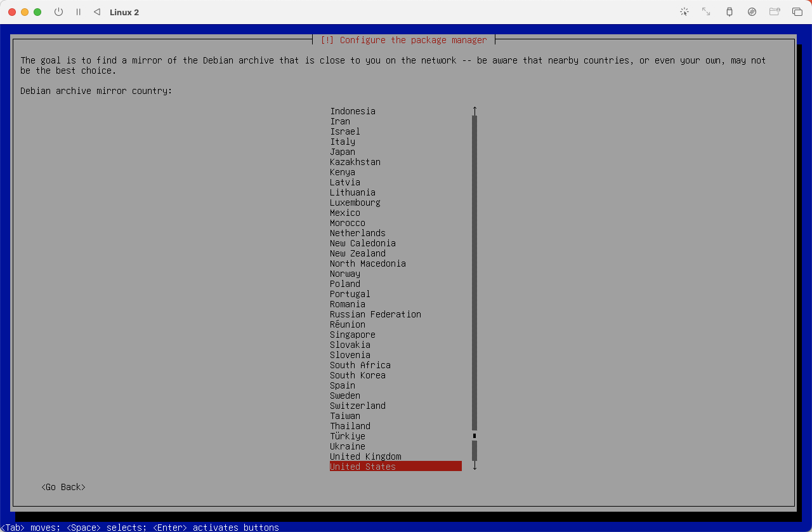Viewport: 812px width, 532px height.
Task: Click the scrollbar thumb in the country list
Action: point(474,436)
